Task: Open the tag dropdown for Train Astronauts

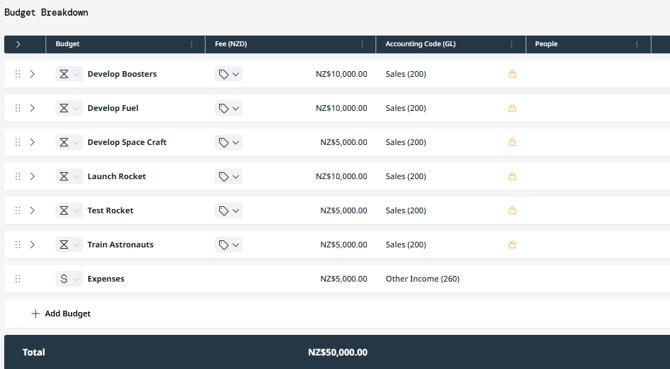Action: click(229, 245)
